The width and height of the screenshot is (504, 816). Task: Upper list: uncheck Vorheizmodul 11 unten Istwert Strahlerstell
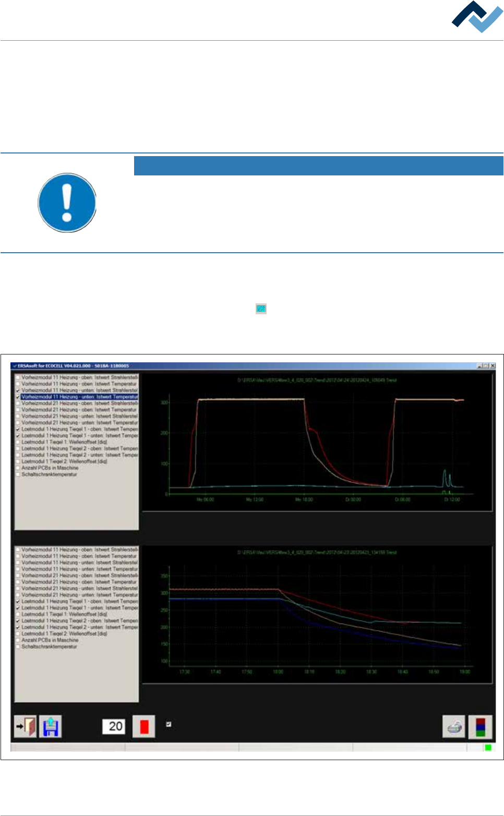18,390
